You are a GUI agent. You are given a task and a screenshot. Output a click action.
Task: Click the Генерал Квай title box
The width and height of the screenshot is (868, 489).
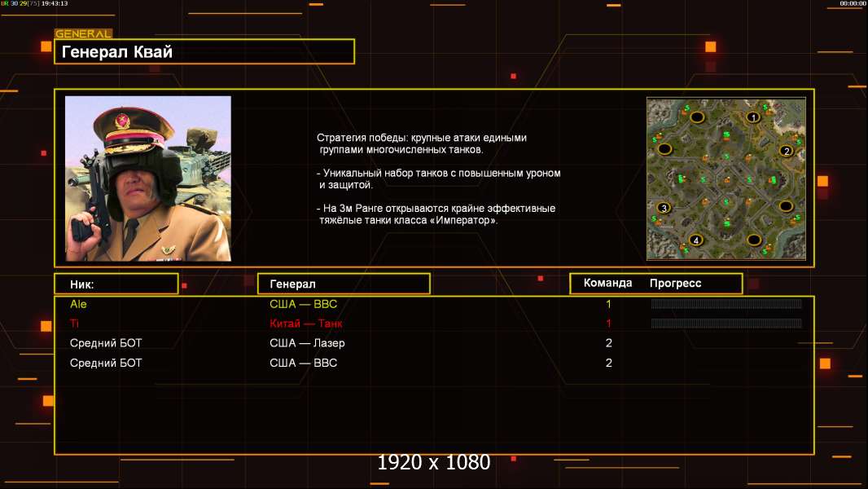click(204, 52)
